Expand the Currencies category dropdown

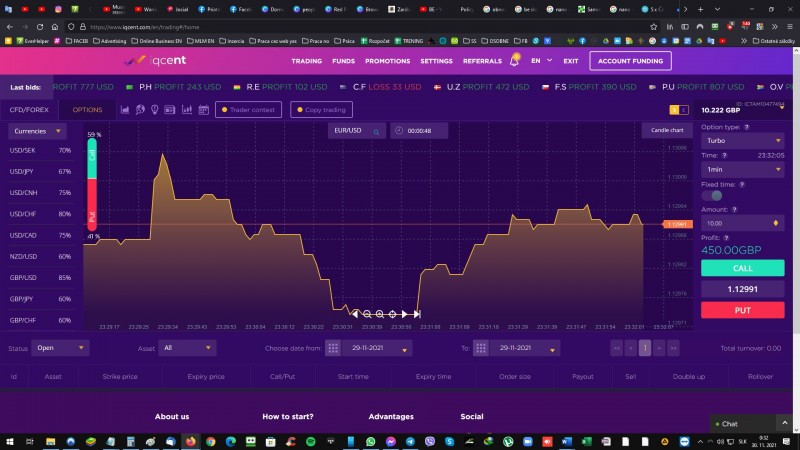pos(38,131)
